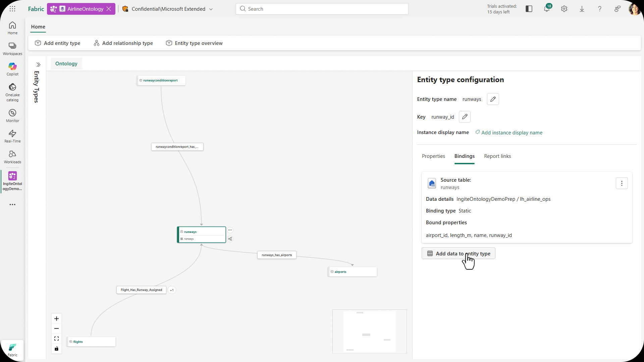Expand the Entity Types side panel
Viewport: 644px width, 362px height.
click(x=38, y=65)
